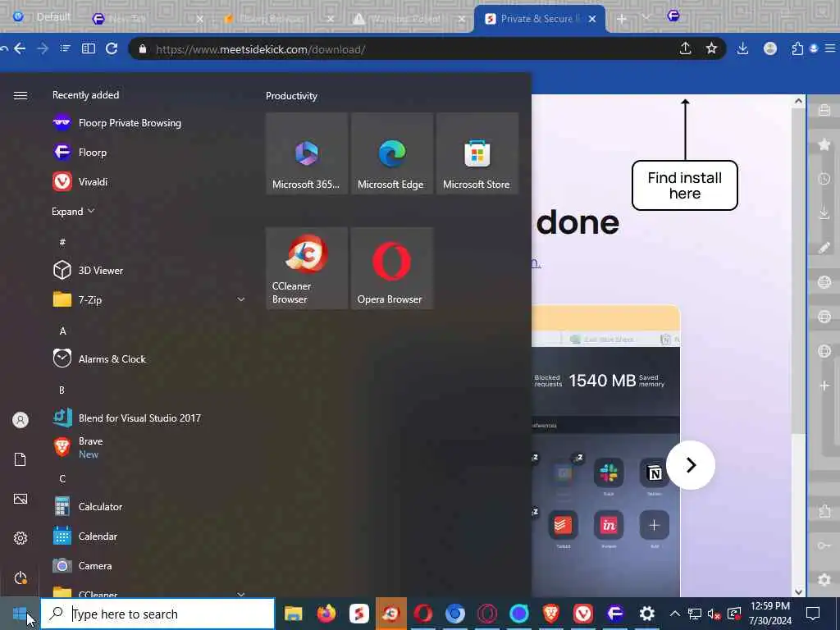Open Notes pencil in Floorp side panel
This screenshot has height=630, width=840.
point(824,248)
